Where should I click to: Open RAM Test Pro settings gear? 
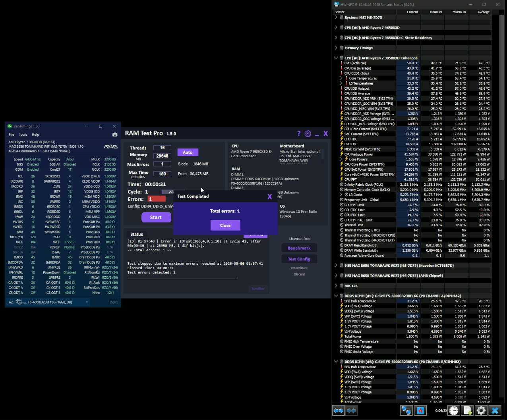pyautogui.click(x=308, y=134)
